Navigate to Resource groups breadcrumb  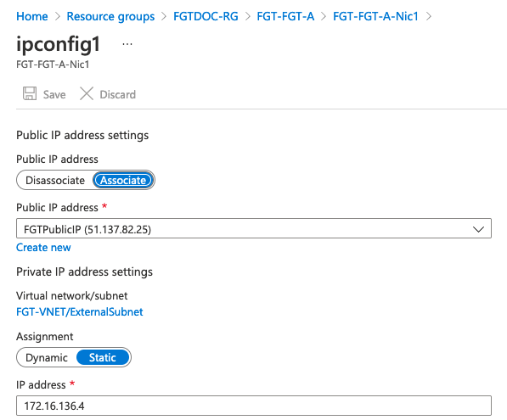pos(110,16)
